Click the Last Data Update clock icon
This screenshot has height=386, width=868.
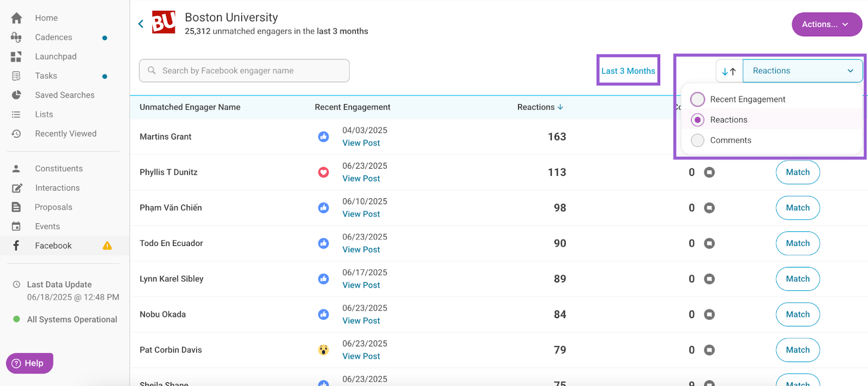pos(16,284)
